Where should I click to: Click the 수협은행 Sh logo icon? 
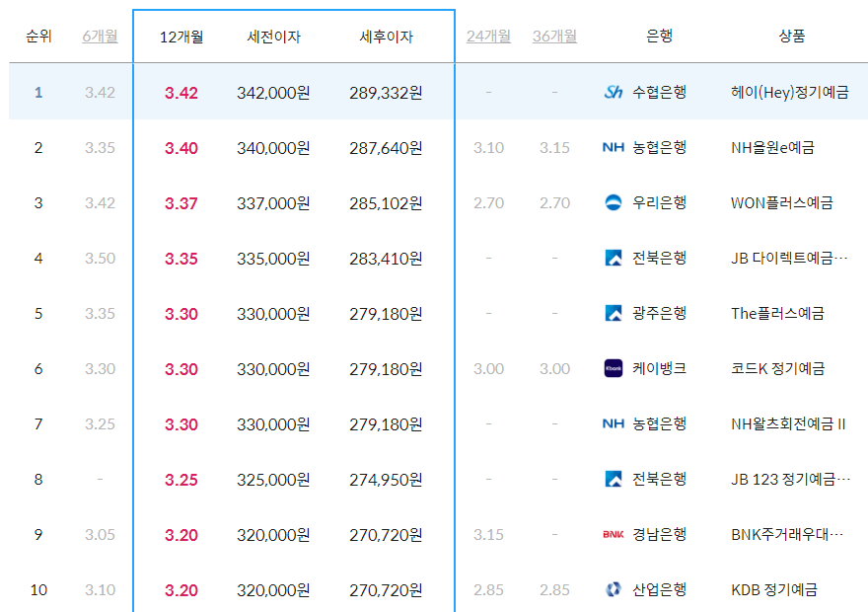614,92
